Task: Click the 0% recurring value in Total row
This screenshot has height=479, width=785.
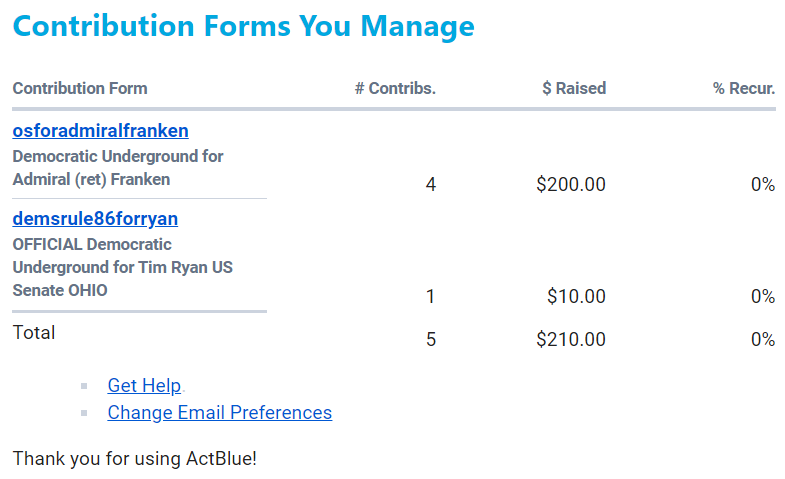Action: tap(763, 339)
